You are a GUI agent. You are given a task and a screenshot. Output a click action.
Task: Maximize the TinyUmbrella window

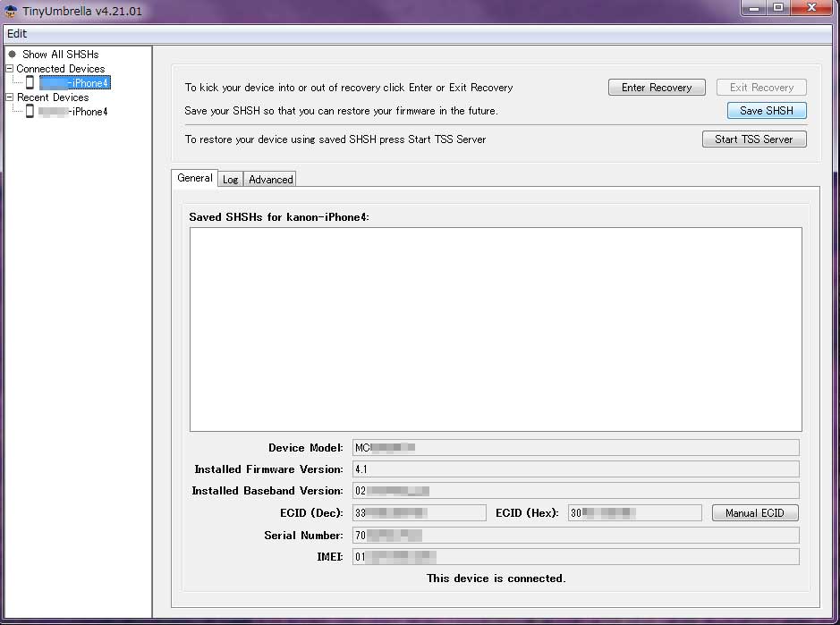click(778, 8)
